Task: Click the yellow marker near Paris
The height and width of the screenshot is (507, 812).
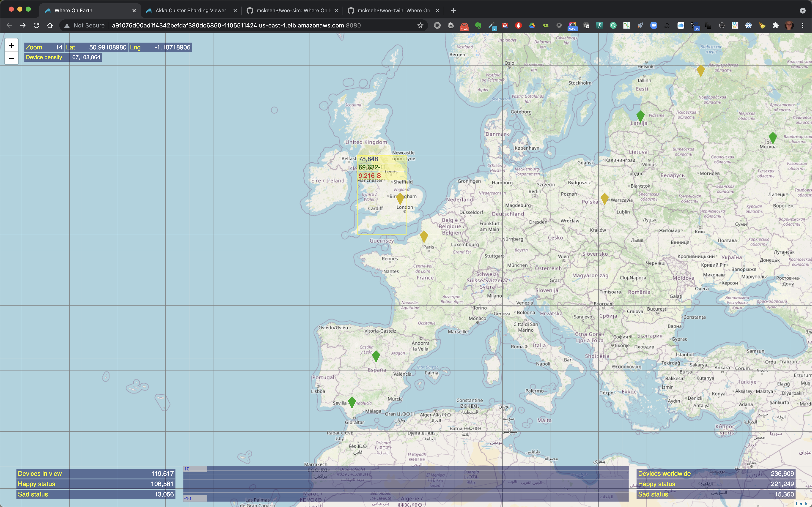Action: tap(424, 236)
